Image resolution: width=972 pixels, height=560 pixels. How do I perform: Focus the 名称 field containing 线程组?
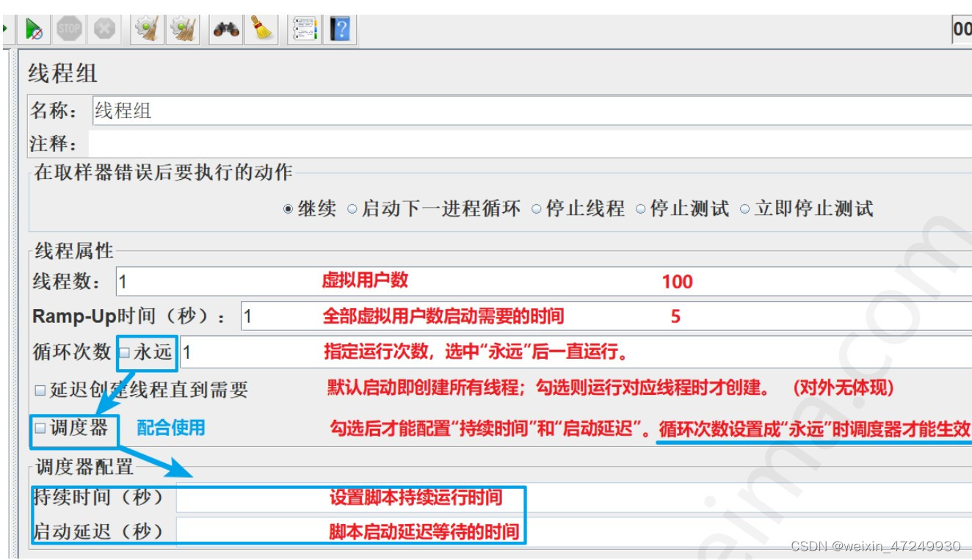coord(532,111)
